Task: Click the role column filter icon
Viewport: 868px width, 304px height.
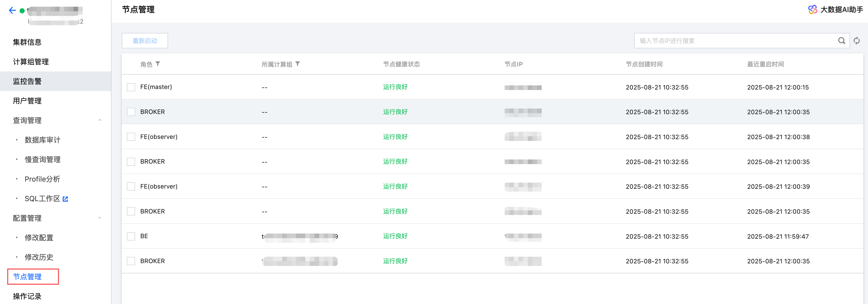Action: 158,64
